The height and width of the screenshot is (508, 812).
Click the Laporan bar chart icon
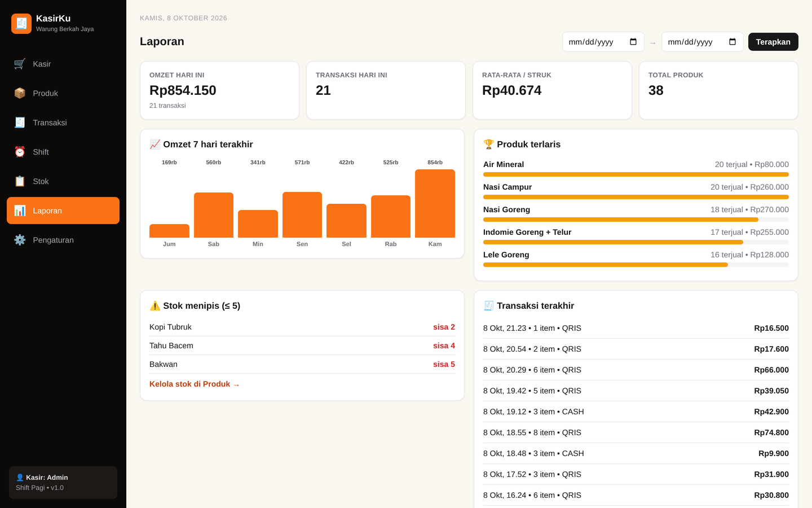pos(20,211)
